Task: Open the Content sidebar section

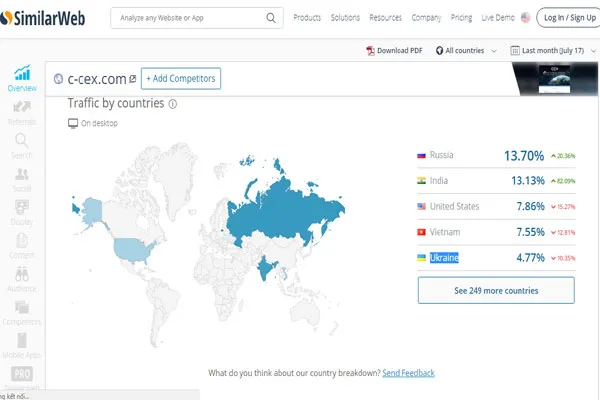Action: pos(22,246)
